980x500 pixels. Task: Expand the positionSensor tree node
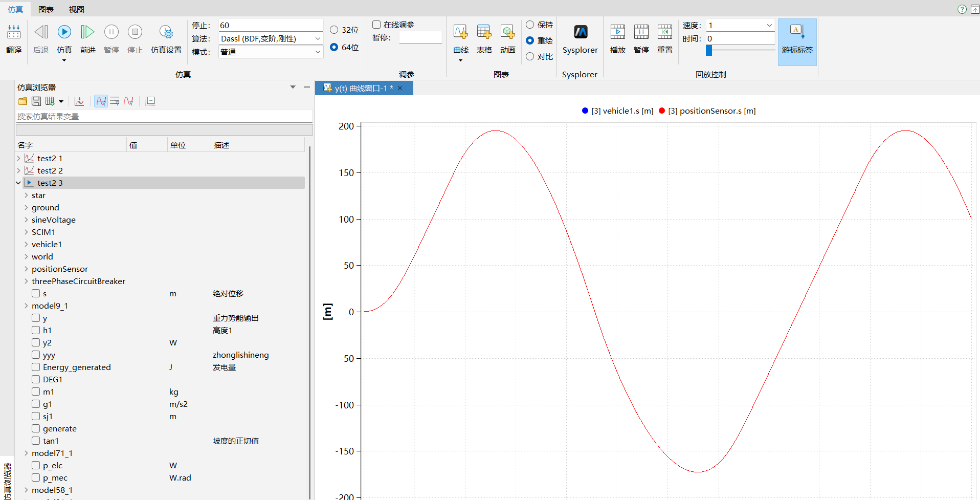click(26, 269)
